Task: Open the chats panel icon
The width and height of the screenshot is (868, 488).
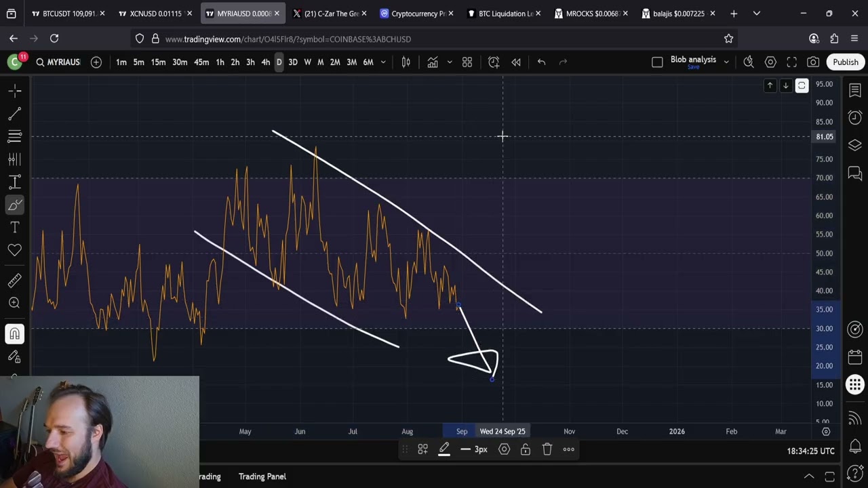Action: [855, 174]
